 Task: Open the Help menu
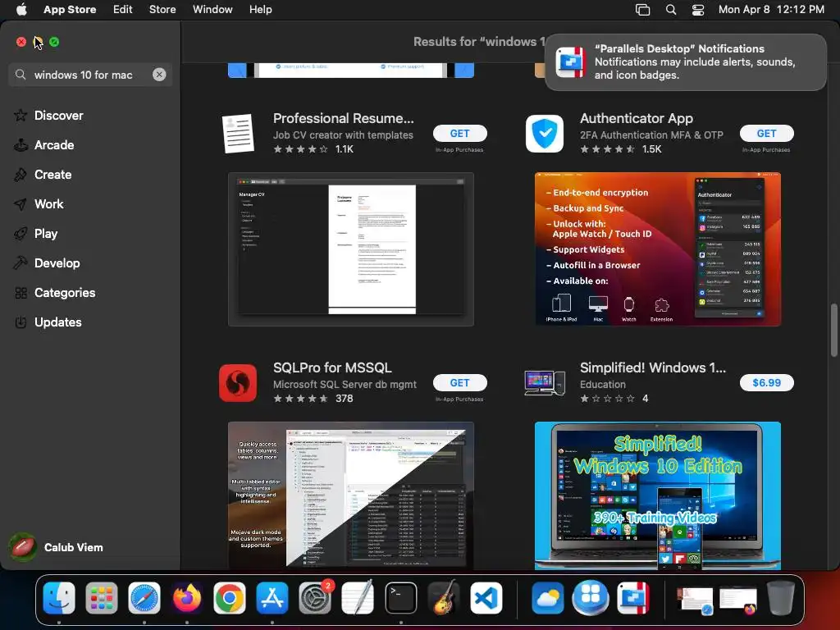(x=260, y=9)
